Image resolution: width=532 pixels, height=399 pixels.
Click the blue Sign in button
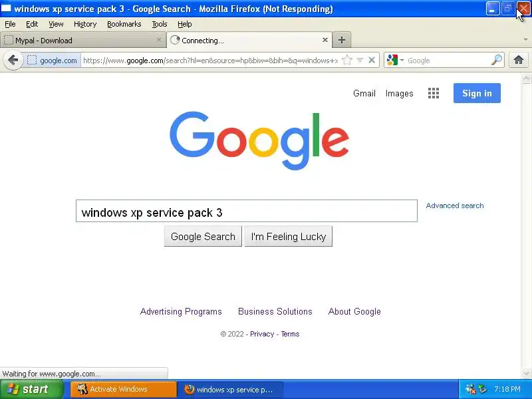pyautogui.click(x=477, y=93)
